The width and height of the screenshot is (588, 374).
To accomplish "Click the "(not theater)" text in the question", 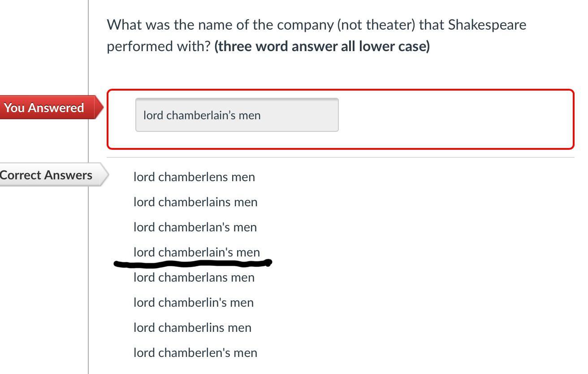I will tap(376, 25).
